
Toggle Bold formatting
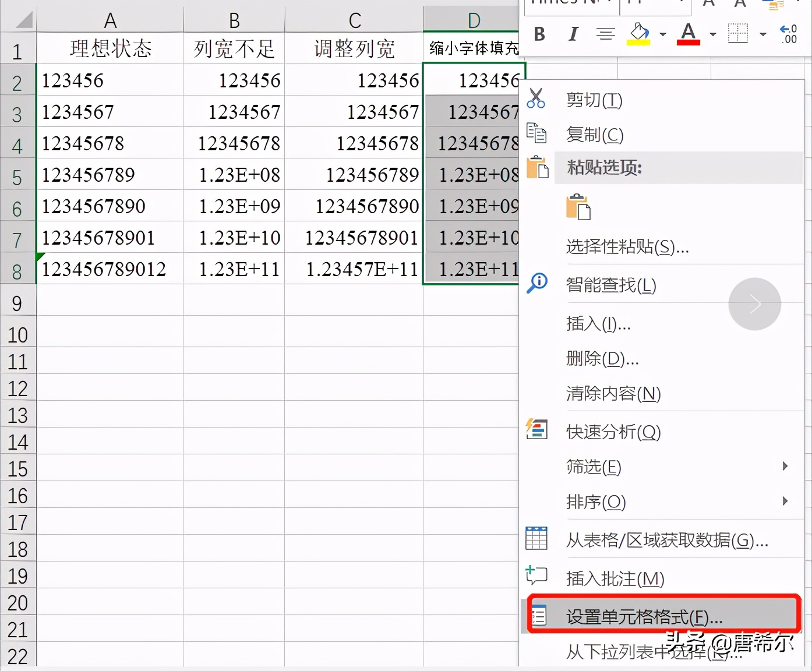pos(539,34)
